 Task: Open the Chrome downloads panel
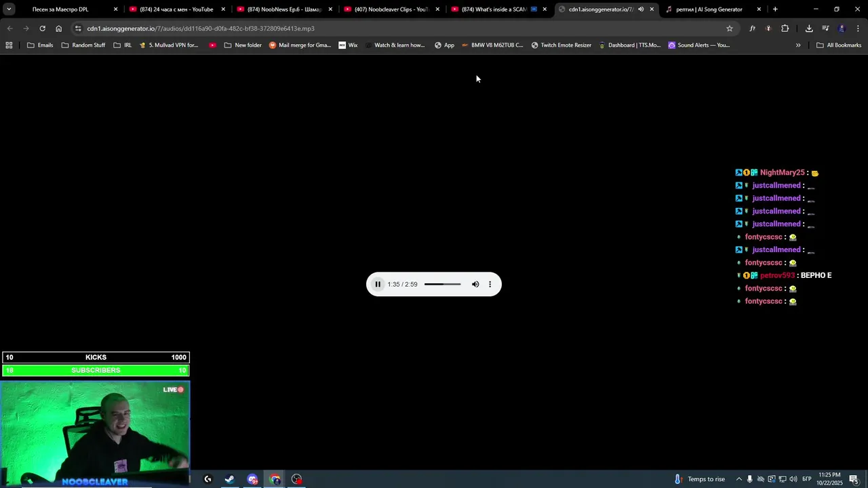point(809,28)
